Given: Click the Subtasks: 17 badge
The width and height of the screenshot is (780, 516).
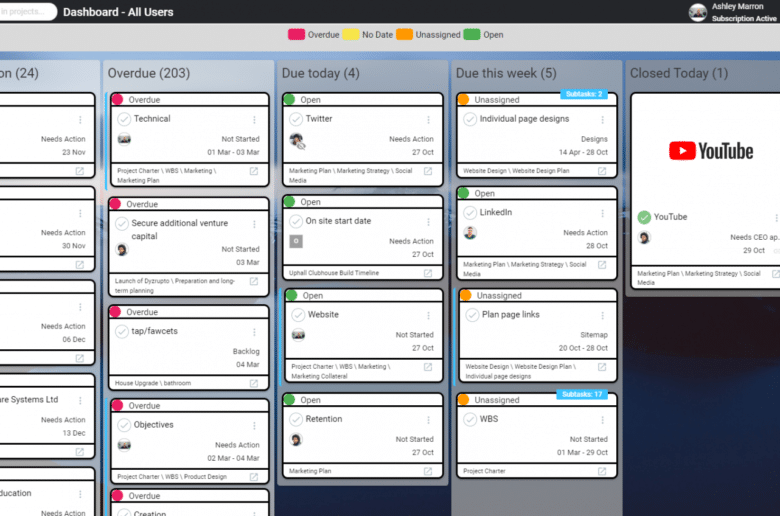Looking at the screenshot, I should click(x=581, y=394).
